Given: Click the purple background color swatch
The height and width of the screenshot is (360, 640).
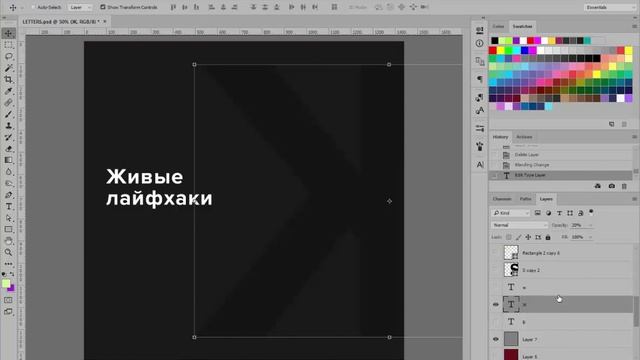Looking at the screenshot, I should tap(11, 289).
